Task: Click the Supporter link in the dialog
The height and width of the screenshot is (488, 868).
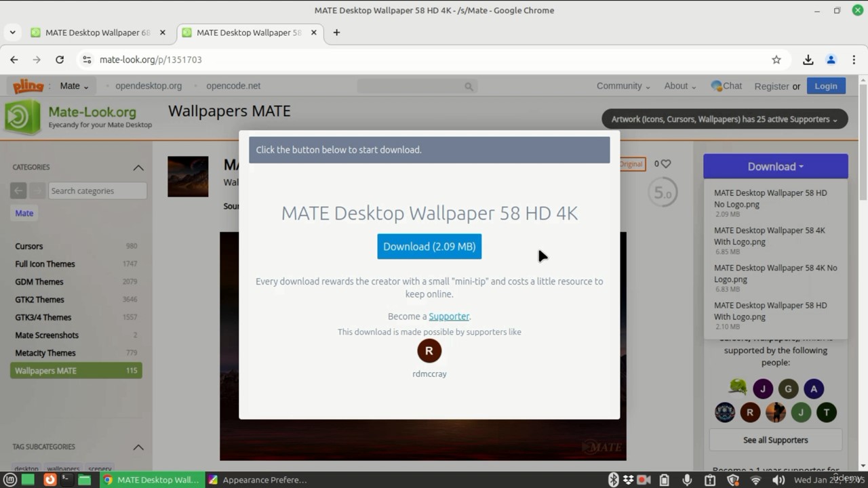Action: tap(449, 317)
